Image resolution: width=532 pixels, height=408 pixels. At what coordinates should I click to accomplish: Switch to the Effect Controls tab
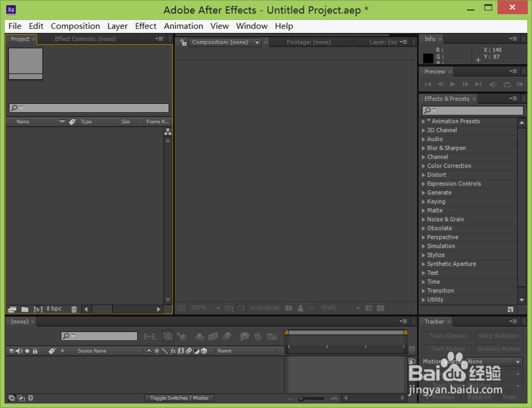(x=85, y=39)
